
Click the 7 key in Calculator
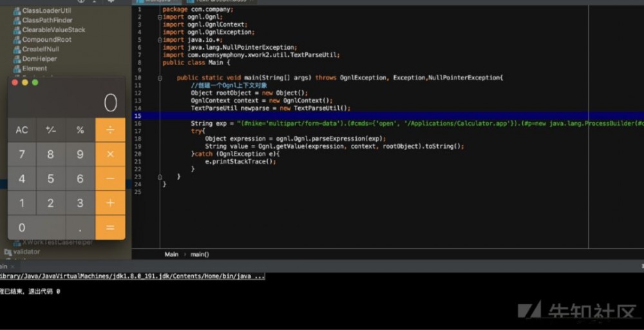[22, 154]
